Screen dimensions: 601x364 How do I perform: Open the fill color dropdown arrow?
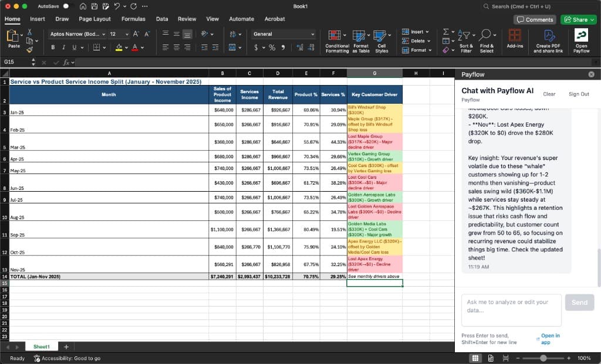(x=126, y=46)
